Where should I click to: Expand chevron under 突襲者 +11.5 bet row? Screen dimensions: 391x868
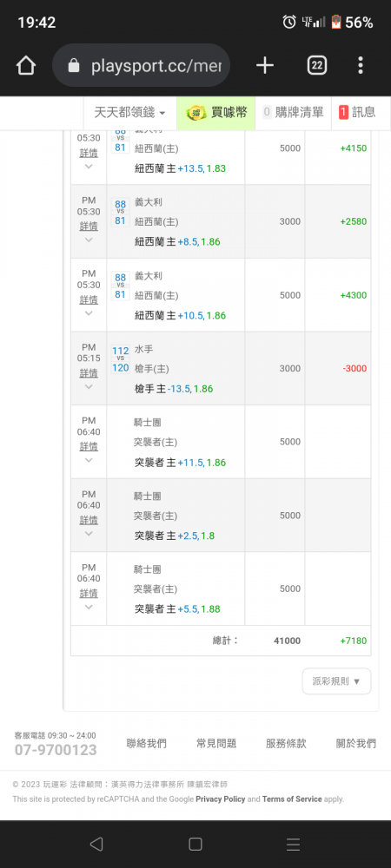[x=89, y=460]
